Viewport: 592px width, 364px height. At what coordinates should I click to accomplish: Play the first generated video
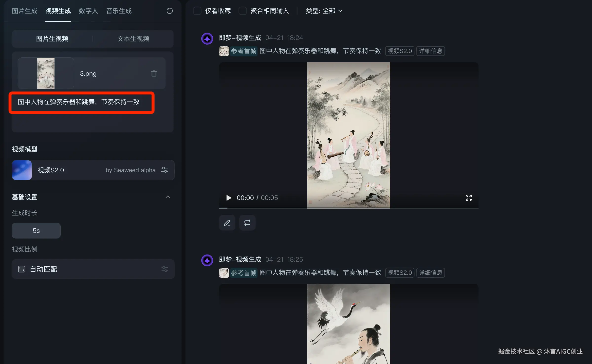tap(229, 198)
